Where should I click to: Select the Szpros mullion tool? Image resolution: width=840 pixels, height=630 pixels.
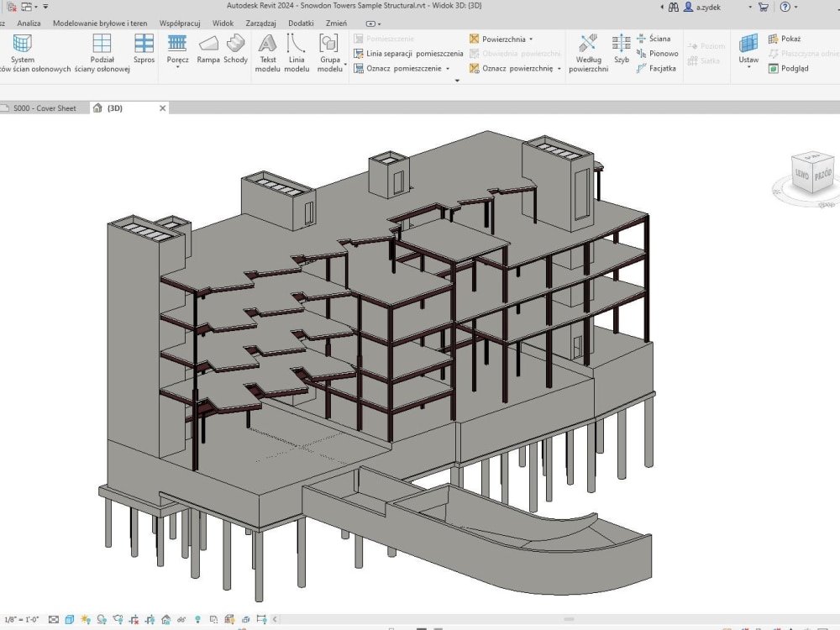click(144, 49)
